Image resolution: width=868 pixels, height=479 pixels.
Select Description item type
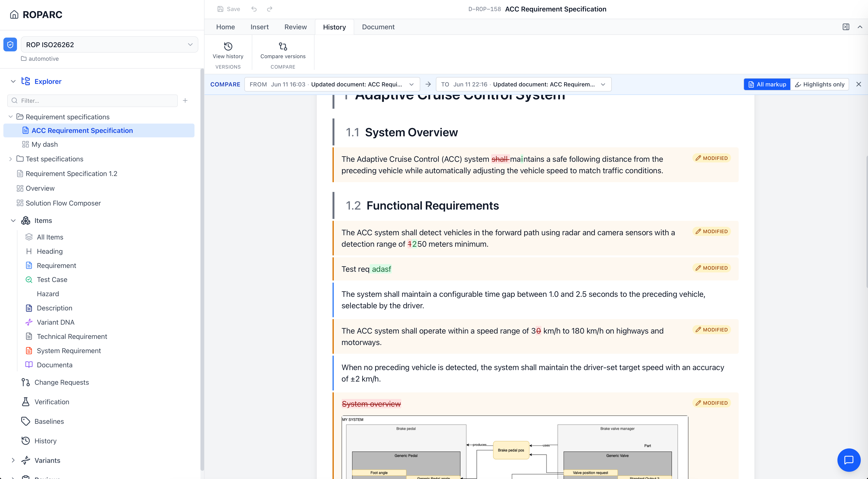(x=54, y=308)
